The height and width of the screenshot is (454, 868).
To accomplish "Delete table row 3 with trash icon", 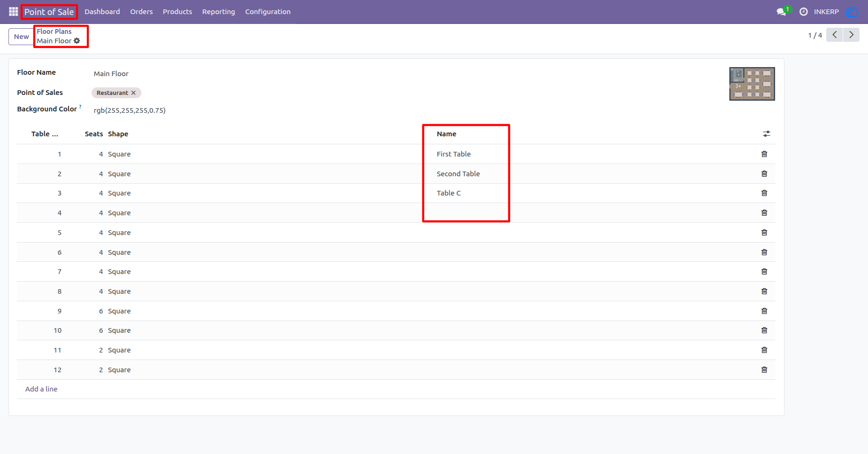I will [764, 193].
